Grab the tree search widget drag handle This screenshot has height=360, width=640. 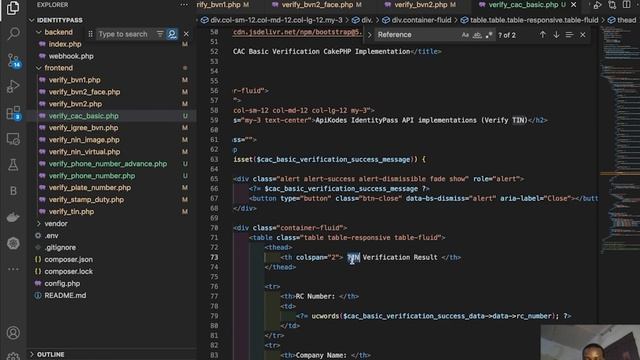click(90, 34)
